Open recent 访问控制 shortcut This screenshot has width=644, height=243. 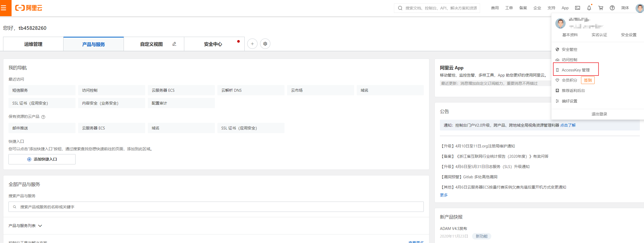(112, 90)
